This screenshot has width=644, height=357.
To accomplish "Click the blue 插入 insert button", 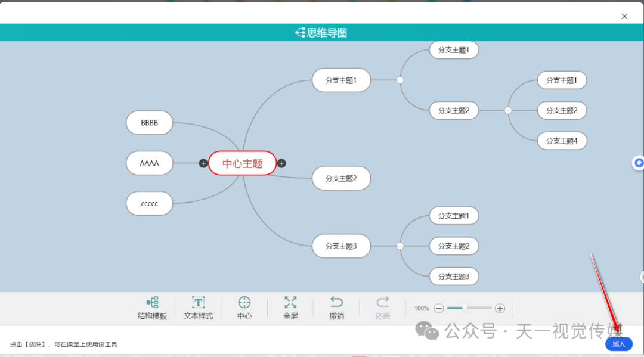I will [x=618, y=344].
